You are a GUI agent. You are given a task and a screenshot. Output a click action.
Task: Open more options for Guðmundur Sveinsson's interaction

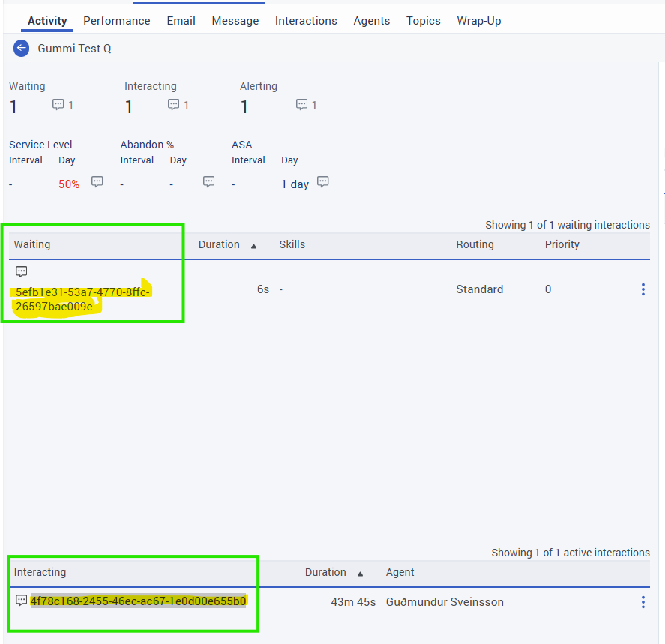pyautogui.click(x=643, y=602)
